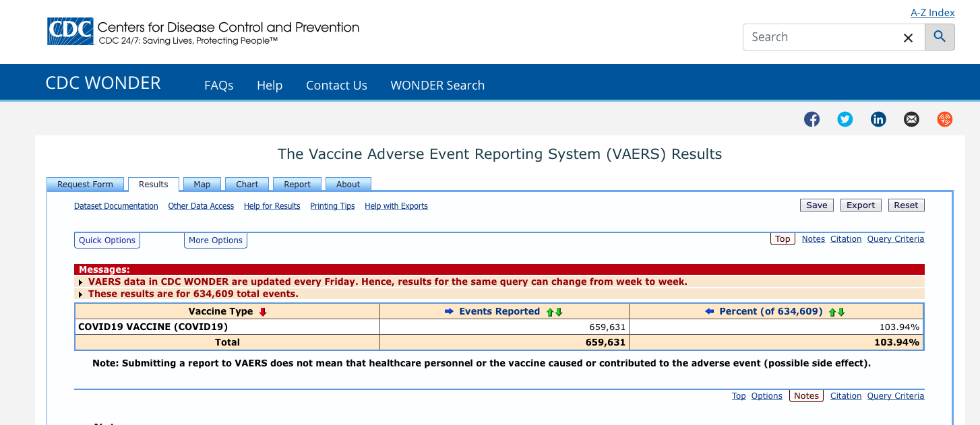Open Printing Tips link
This screenshot has height=425, width=980.
tap(332, 206)
